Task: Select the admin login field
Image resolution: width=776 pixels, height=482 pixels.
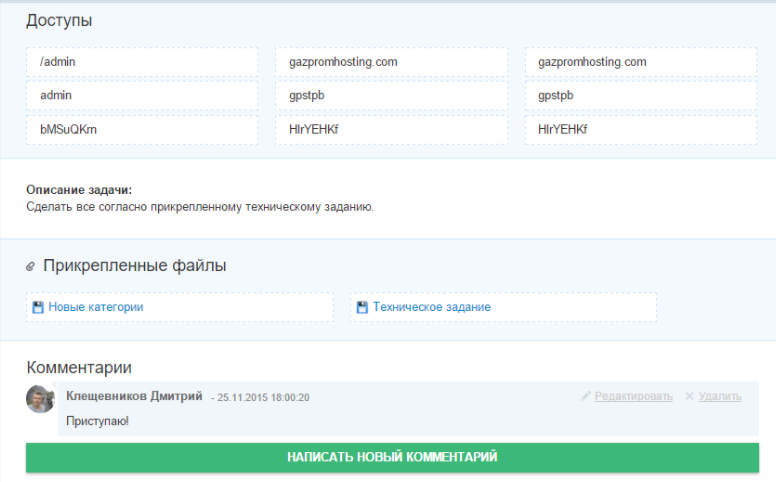Action: (x=142, y=96)
